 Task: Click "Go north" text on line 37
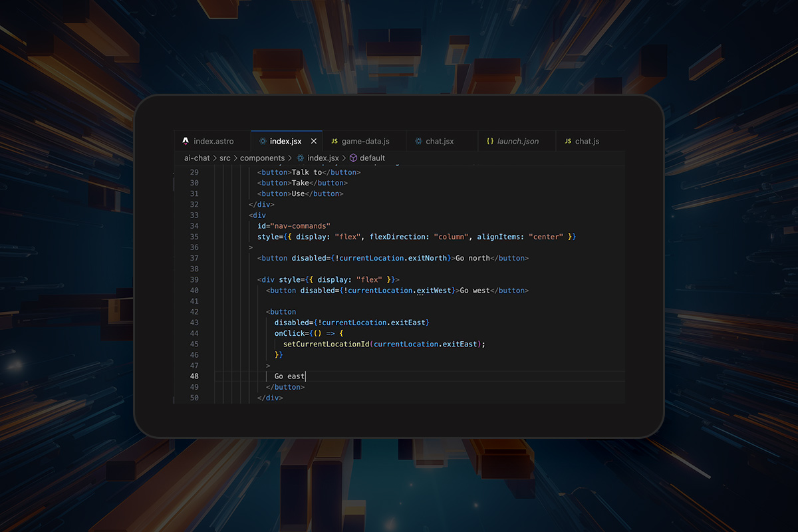point(472,258)
